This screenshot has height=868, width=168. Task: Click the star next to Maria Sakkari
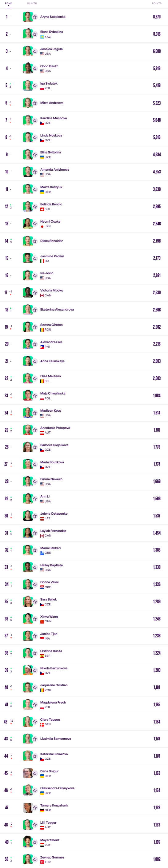coord(35,550)
